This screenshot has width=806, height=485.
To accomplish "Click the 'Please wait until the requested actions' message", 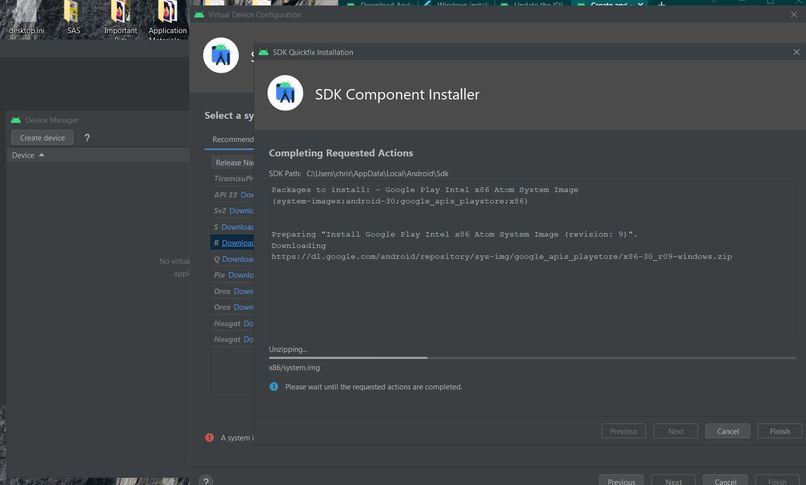I will pos(374,387).
